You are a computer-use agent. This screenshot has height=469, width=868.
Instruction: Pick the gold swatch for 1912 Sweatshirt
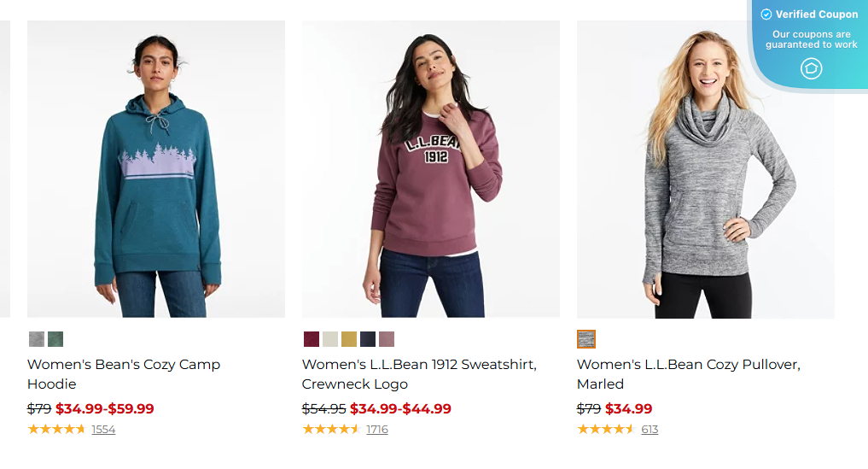click(349, 339)
